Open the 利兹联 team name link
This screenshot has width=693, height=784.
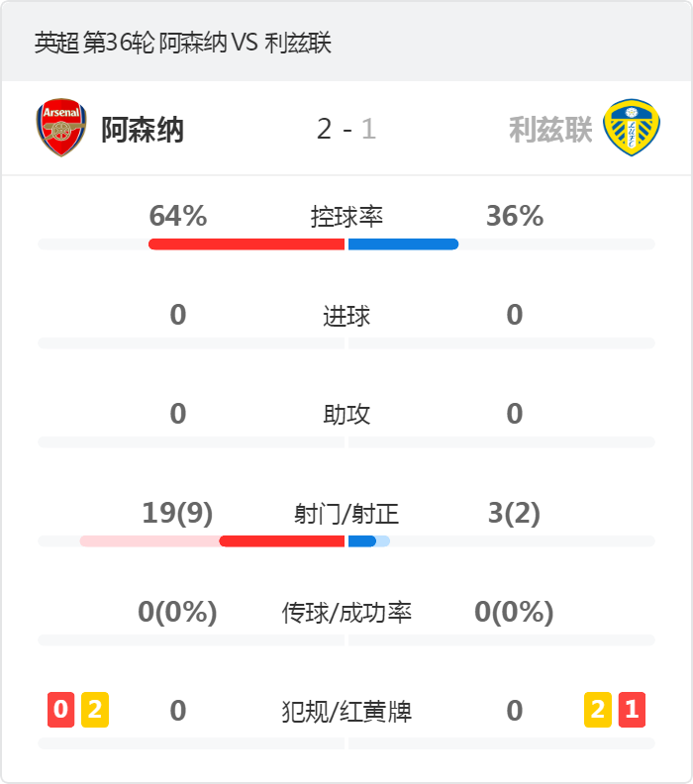tap(550, 130)
